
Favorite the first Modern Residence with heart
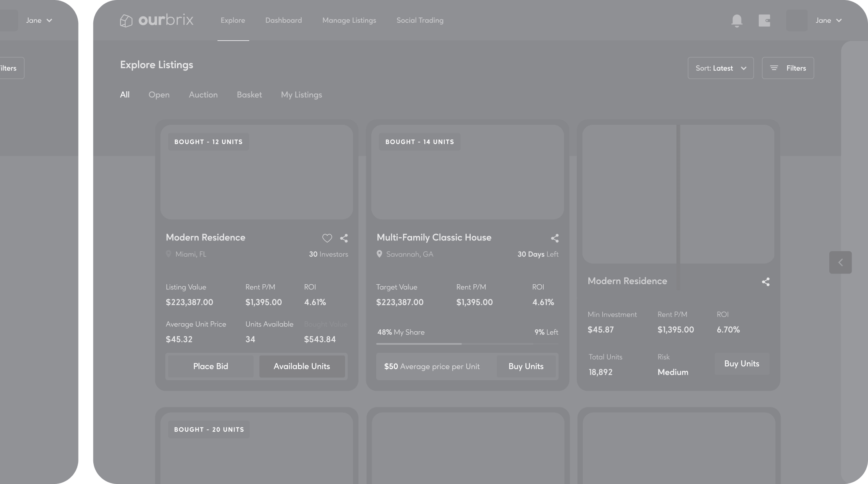[x=327, y=238]
